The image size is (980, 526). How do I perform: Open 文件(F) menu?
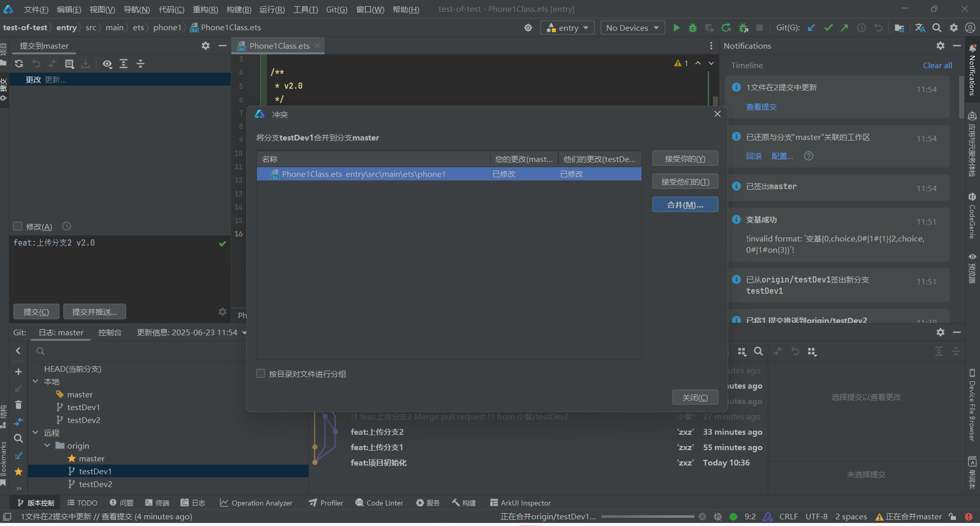(x=36, y=9)
